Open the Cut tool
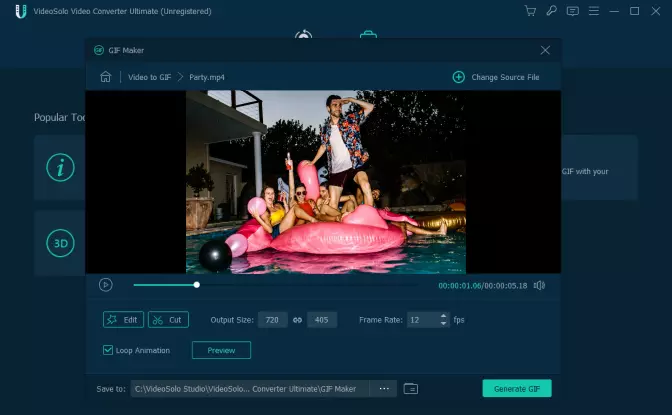 168,320
